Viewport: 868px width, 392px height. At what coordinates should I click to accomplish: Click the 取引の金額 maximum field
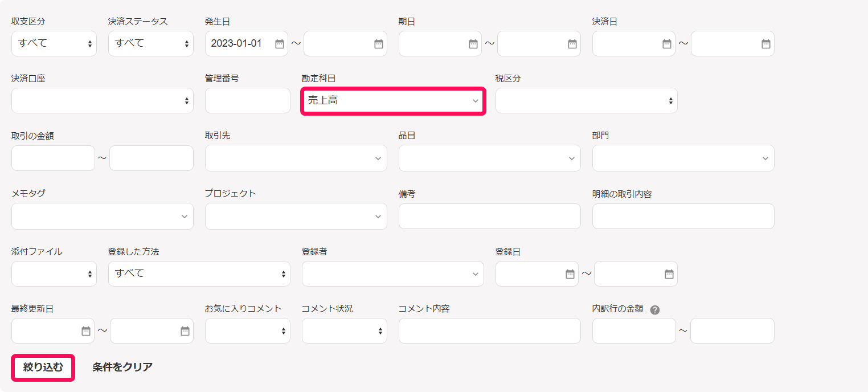[x=152, y=158]
